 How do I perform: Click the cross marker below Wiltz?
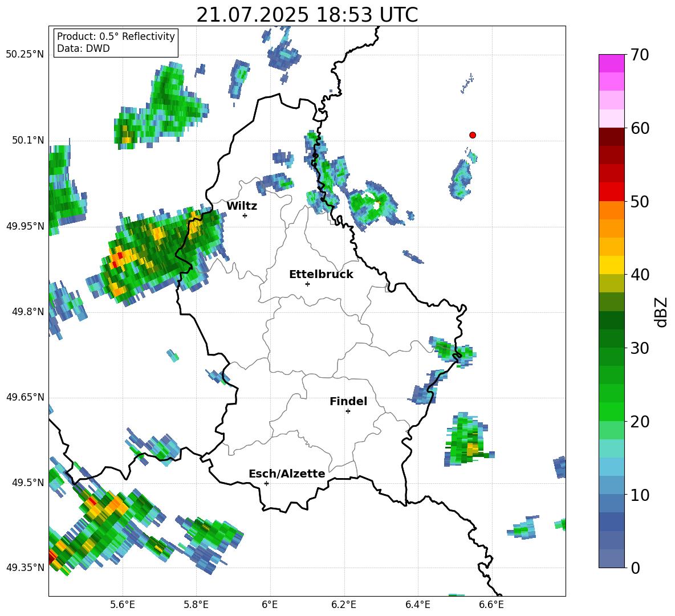click(245, 215)
